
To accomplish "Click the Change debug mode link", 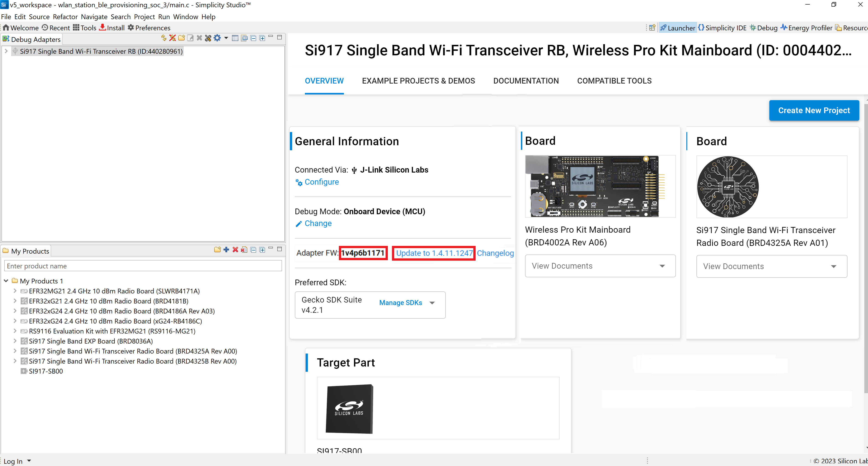I will 314,224.
